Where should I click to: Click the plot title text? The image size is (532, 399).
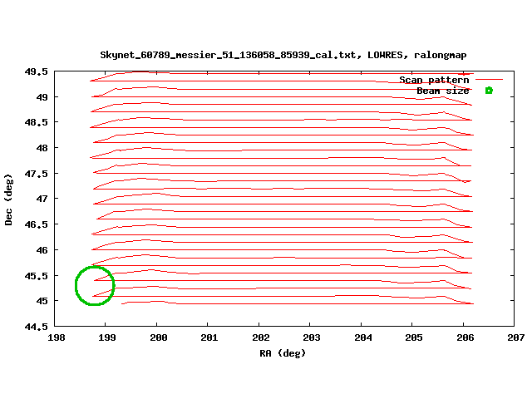pyautogui.click(x=283, y=55)
